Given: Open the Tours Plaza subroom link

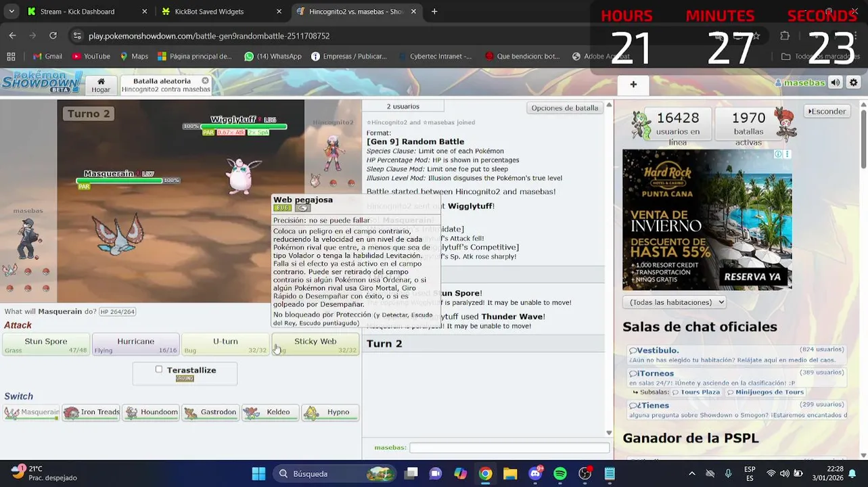Looking at the screenshot, I should pyautogui.click(x=697, y=392).
